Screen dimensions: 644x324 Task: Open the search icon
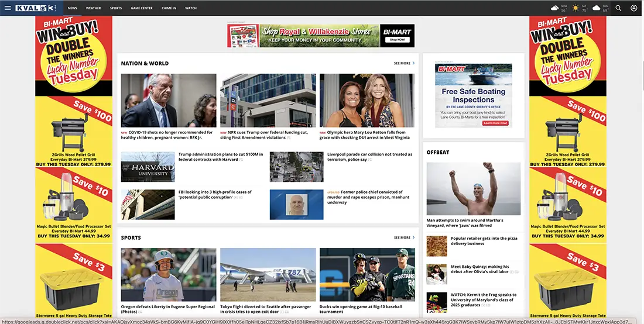point(618,8)
